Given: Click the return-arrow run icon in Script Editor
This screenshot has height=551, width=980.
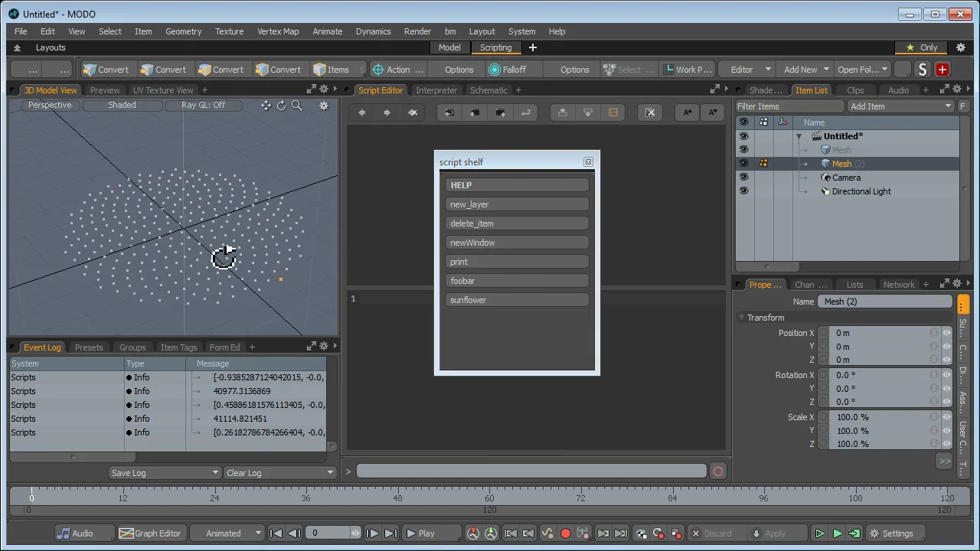Looking at the screenshot, I should (526, 112).
